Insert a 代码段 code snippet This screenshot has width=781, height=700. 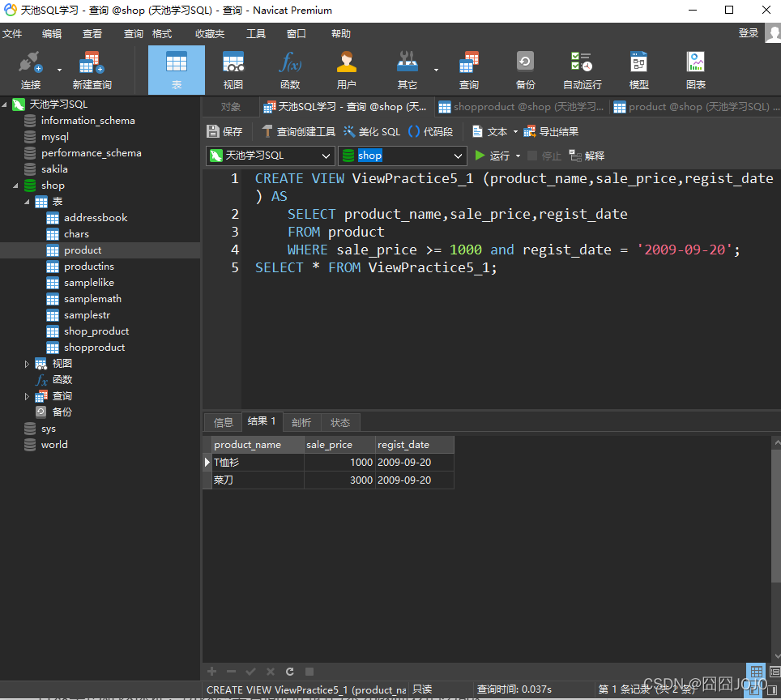click(x=430, y=131)
